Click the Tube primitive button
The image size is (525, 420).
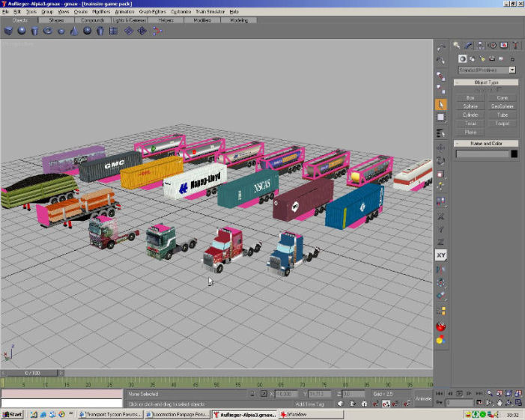503,115
